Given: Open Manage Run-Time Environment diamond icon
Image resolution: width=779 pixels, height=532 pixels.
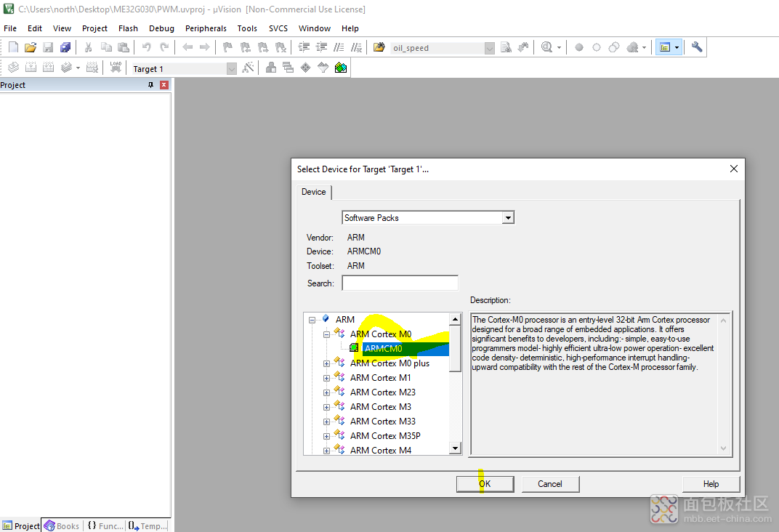Looking at the screenshot, I should [x=305, y=68].
